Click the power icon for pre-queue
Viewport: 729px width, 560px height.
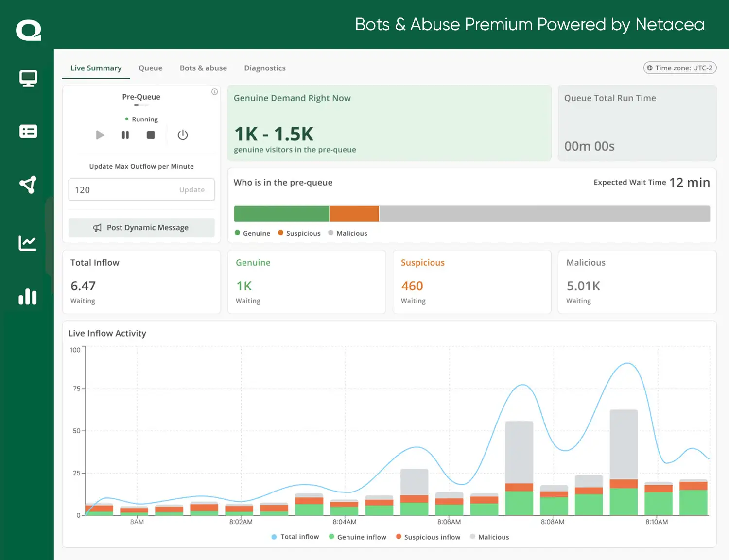click(183, 135)
